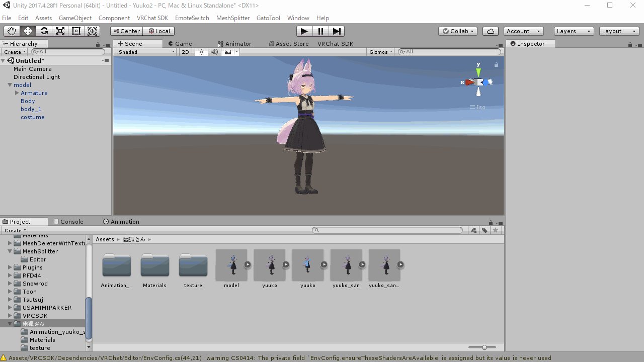
Task: Toggle scene lighting sun icon
Action: coord(201,52)
